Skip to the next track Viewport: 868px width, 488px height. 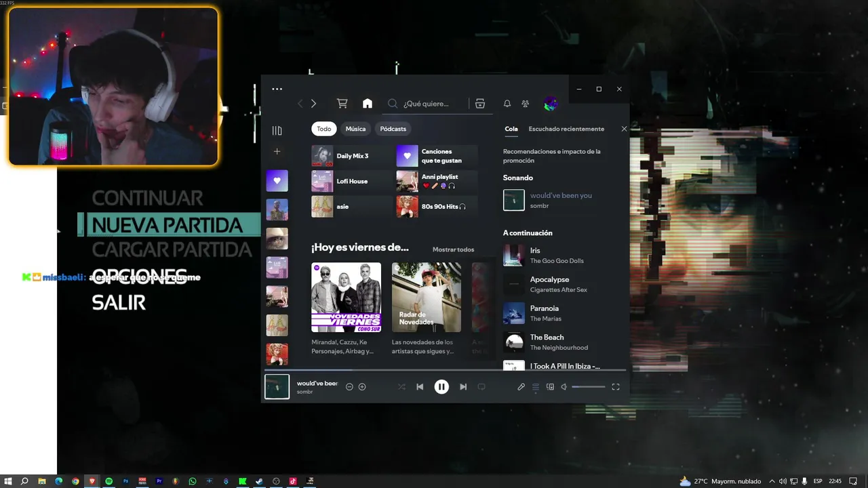(x=463, y=387)
